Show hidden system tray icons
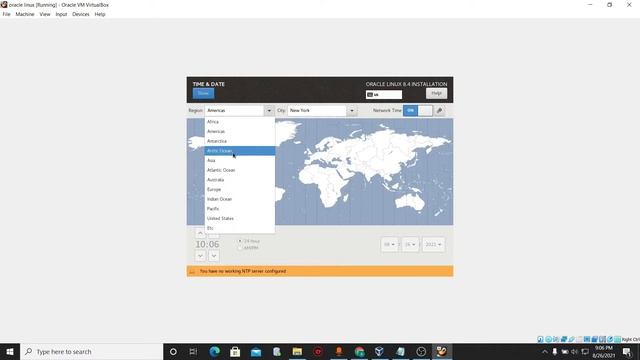The width and height of the screenshot is (640, 360). pyautogui.click(x=544, y=351)
